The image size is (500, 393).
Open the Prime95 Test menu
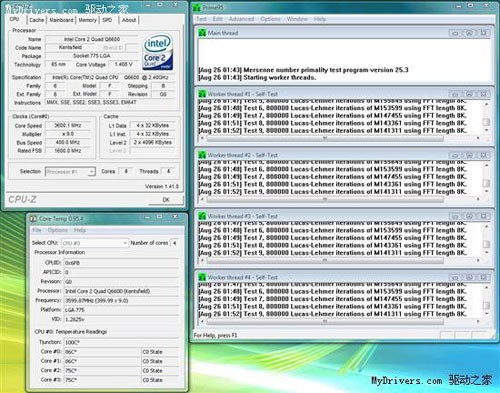click(201, 19)
